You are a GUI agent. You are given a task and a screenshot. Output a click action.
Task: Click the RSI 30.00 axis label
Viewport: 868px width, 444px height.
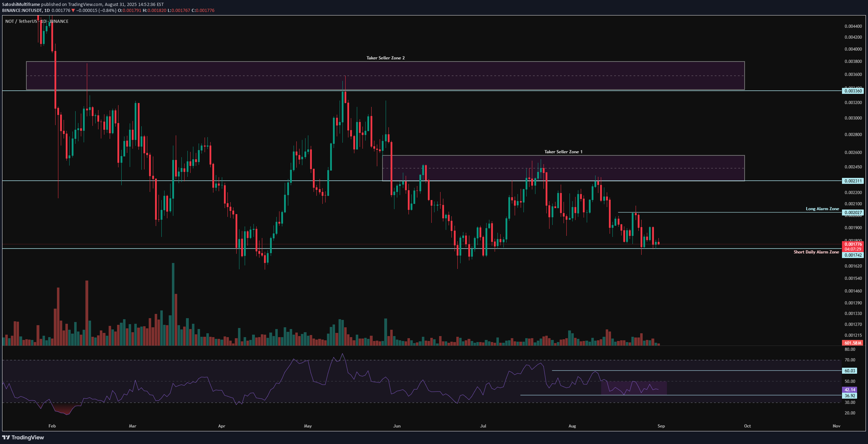[850, 403]
